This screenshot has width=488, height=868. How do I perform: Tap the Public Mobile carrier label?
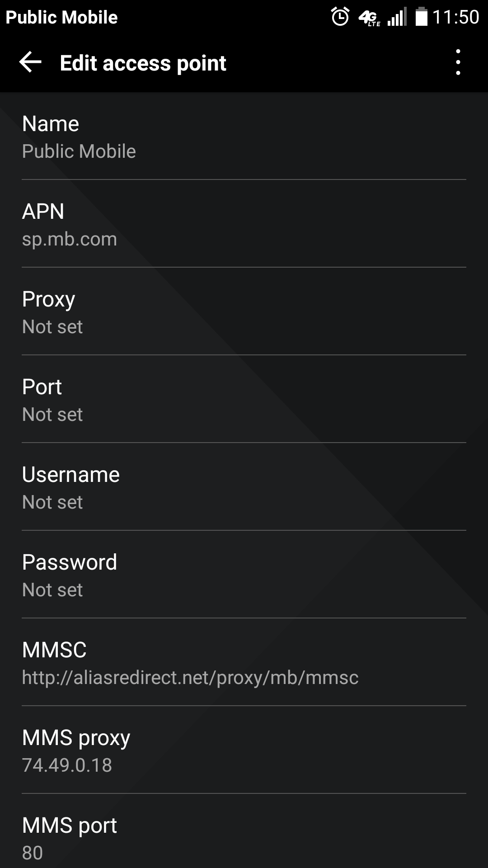click(x=61, y=17)
